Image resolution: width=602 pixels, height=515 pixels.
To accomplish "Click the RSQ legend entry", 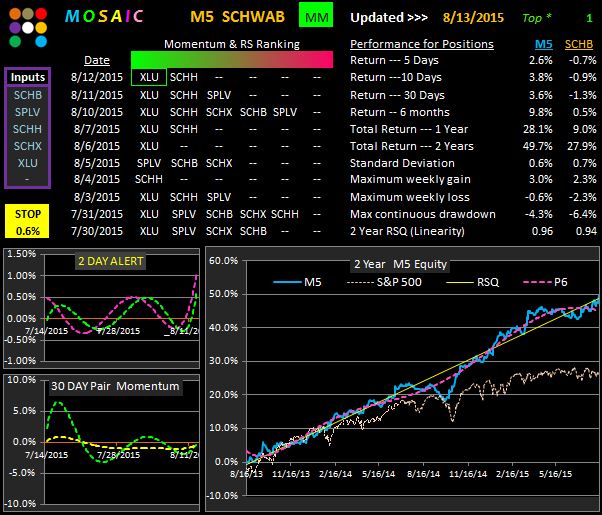I will pyautogui.click(x=473, y=282).
